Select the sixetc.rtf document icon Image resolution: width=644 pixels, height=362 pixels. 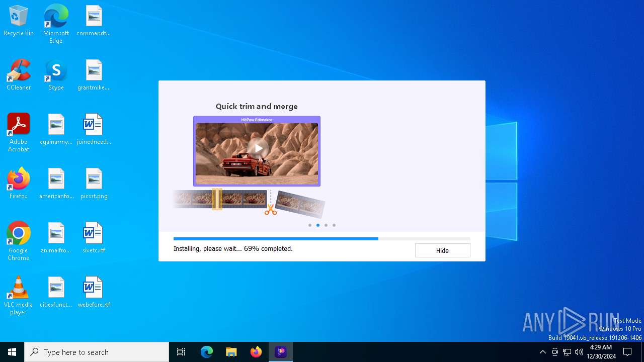click(x=94, y=238)
